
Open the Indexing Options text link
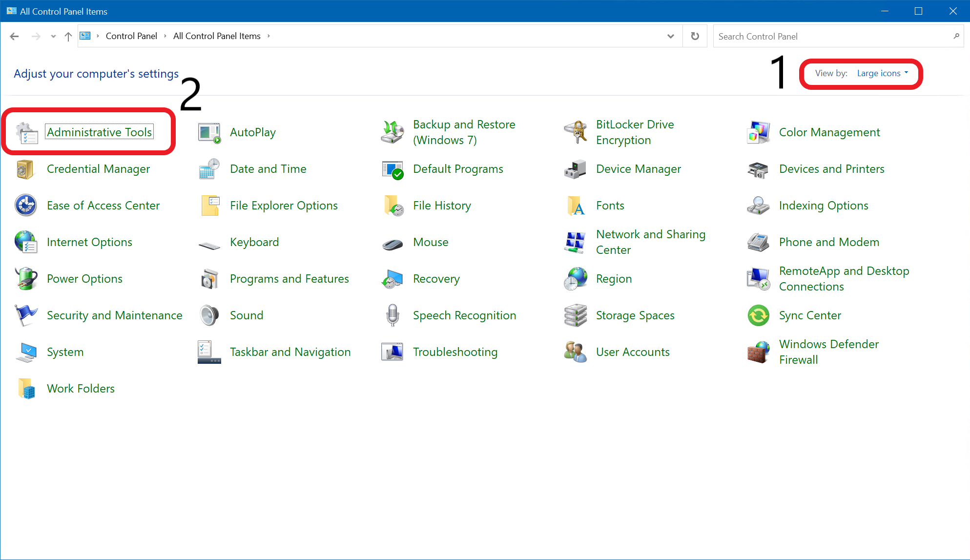tap(824, 206)
